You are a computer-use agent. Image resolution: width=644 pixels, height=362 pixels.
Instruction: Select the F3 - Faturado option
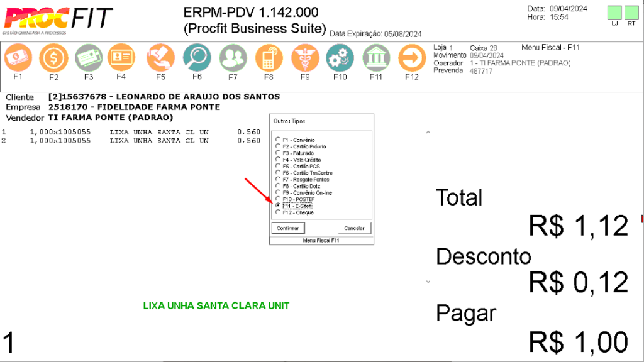(294, 153)
